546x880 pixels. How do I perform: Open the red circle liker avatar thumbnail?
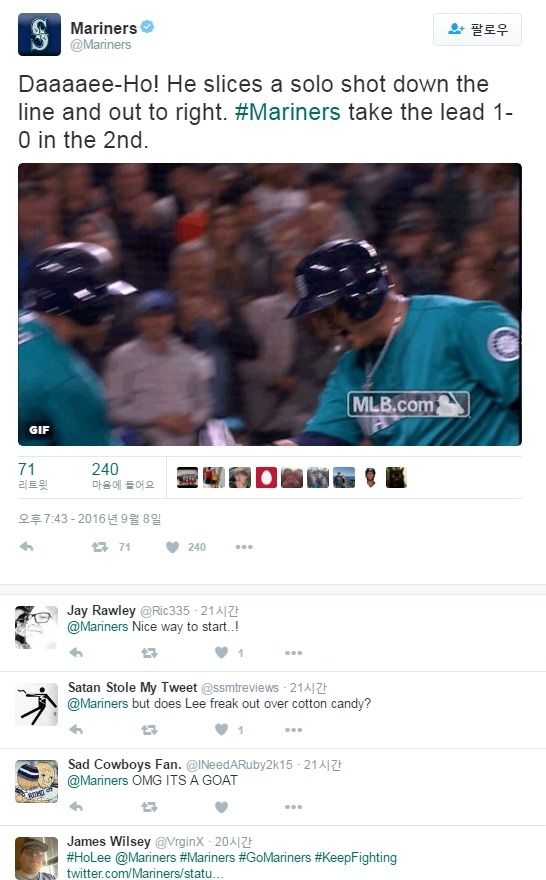point(266,478)
